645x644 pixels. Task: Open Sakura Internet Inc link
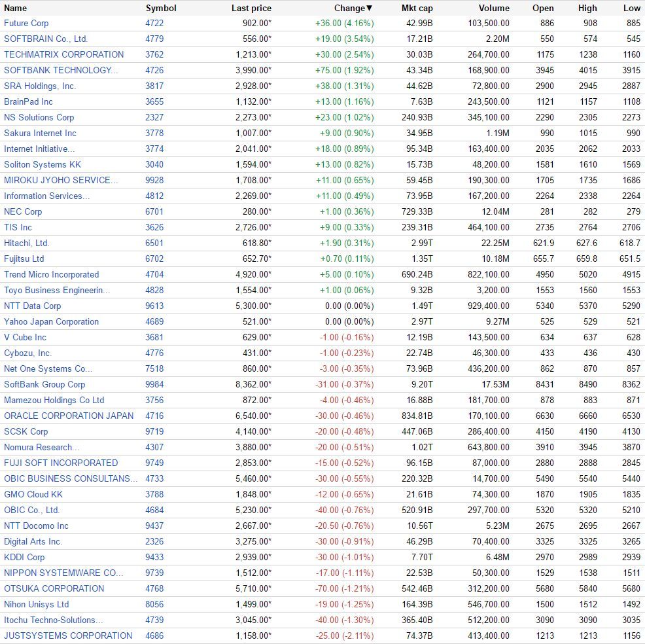tap(40, 133)
